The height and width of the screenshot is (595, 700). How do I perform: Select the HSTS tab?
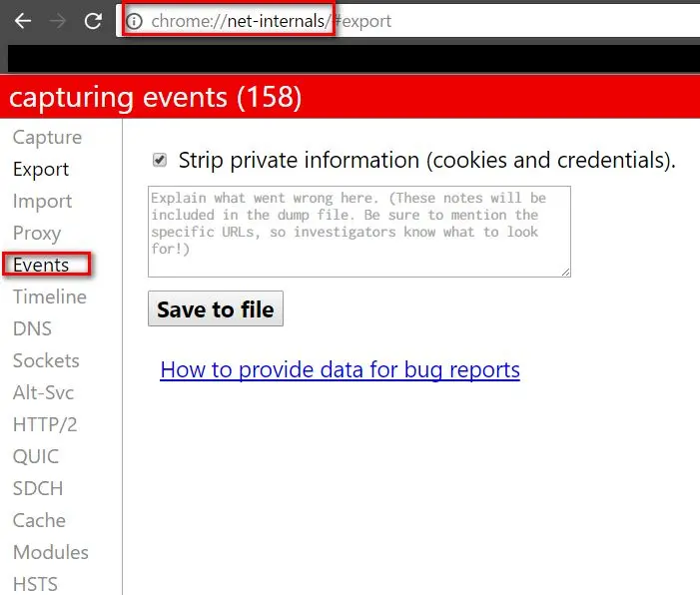pos(35,584)
